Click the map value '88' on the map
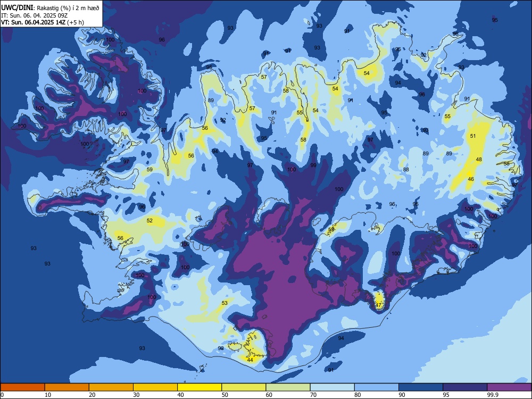Image resolution: width=532 pixels, height=399 pixels. point(406,170)
